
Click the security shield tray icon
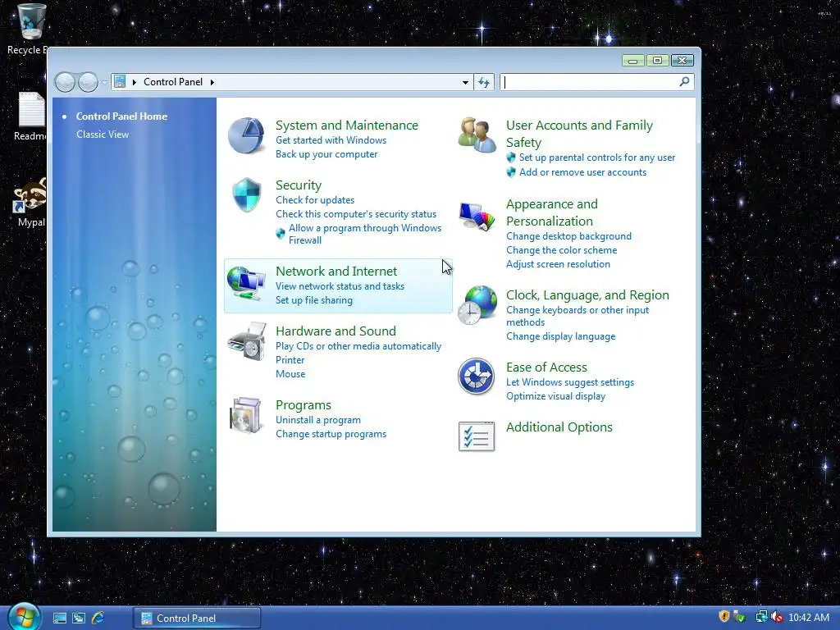click(x=724, y=617)
